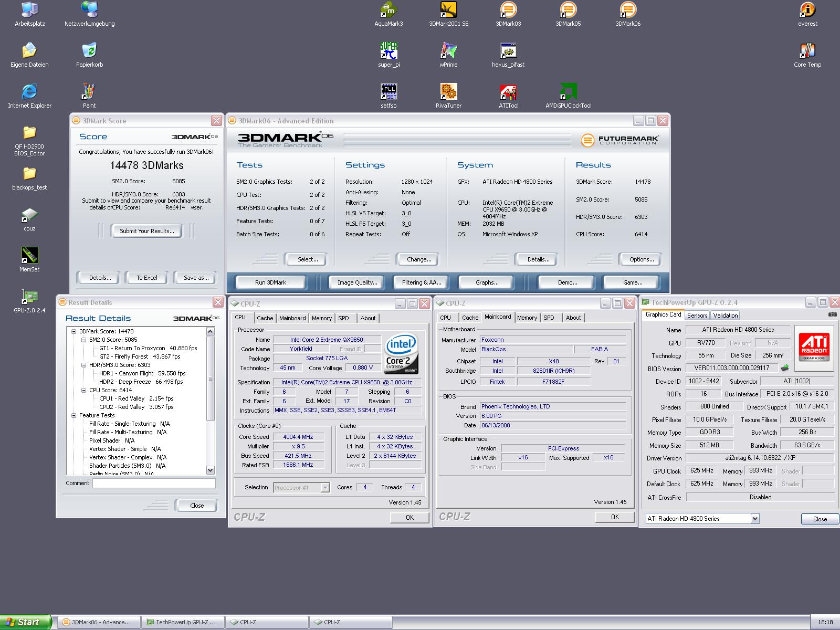The height and width of the screenshot is (630, 840).
Task: Click the Windows Start button
Action: pyautogui.click(x=25, y=622)
